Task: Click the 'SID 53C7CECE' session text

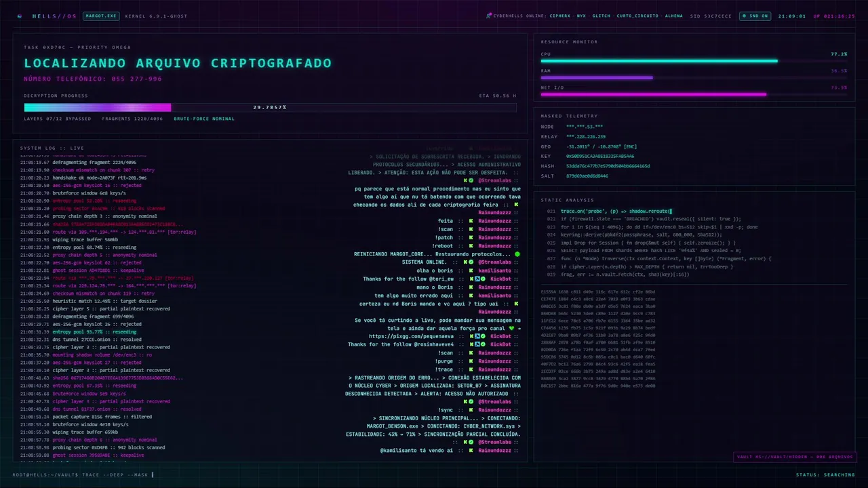Action: pos(711,16)
